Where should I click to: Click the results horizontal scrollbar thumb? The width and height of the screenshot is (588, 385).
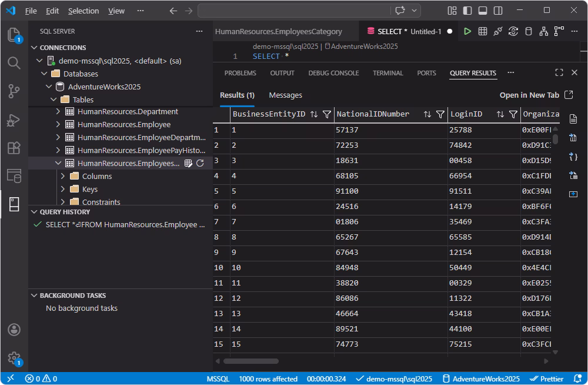point(251,361)
